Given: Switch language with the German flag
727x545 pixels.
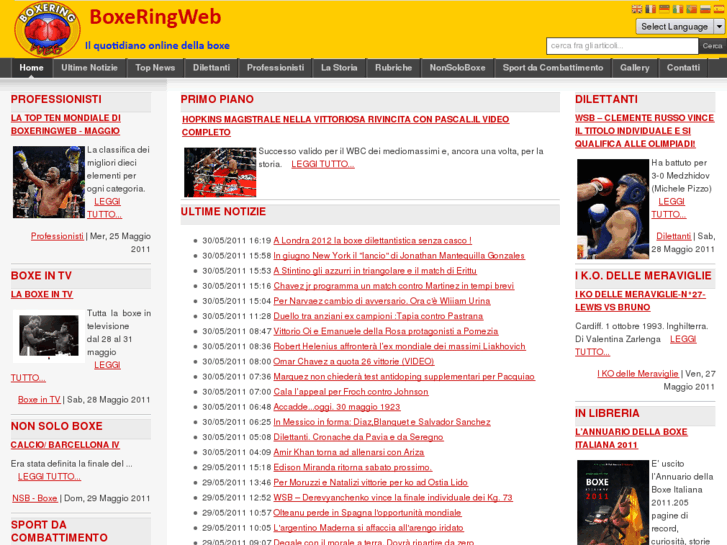Looking at the screenshot, I should pos(664,9).
